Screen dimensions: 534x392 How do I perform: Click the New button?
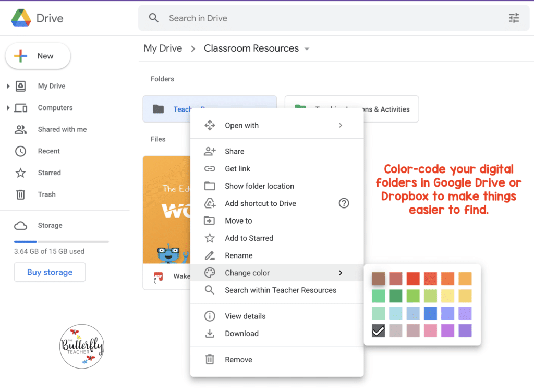coord(38,56)
